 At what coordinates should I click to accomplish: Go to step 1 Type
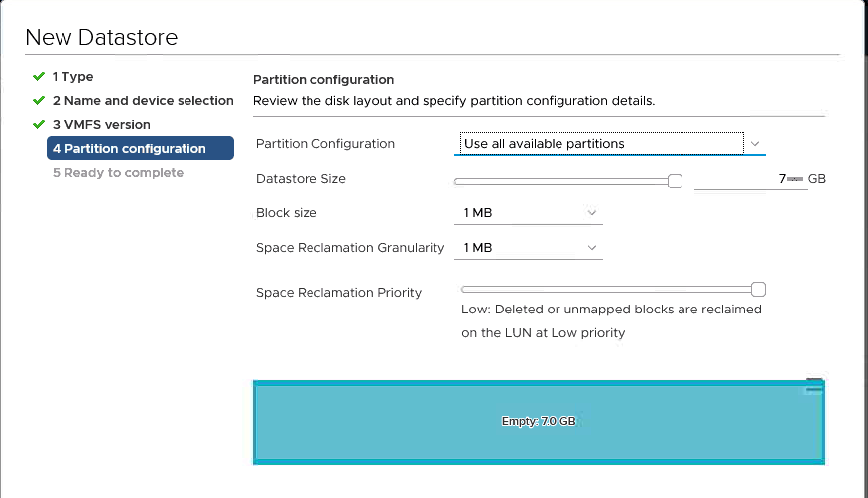72,77
